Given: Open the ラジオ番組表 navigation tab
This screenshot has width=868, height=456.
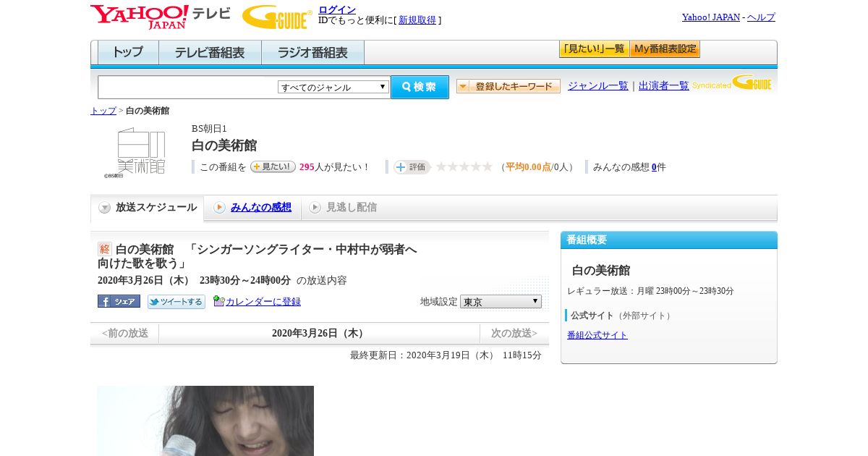Looking at the screenshot, I should point(312,52).
